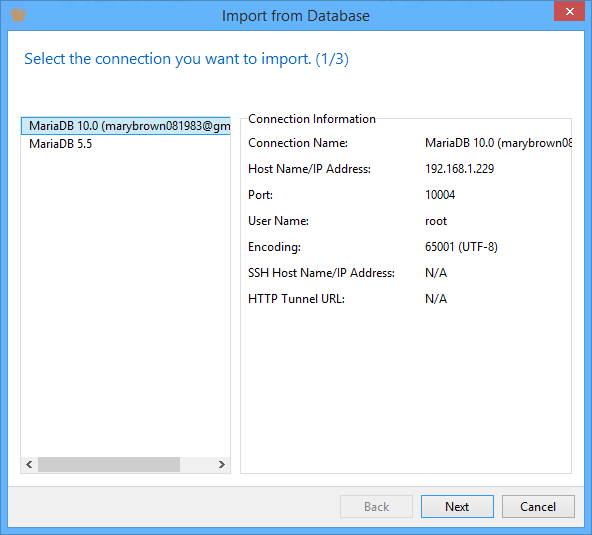Click the Encoding label

click(274, 247)
